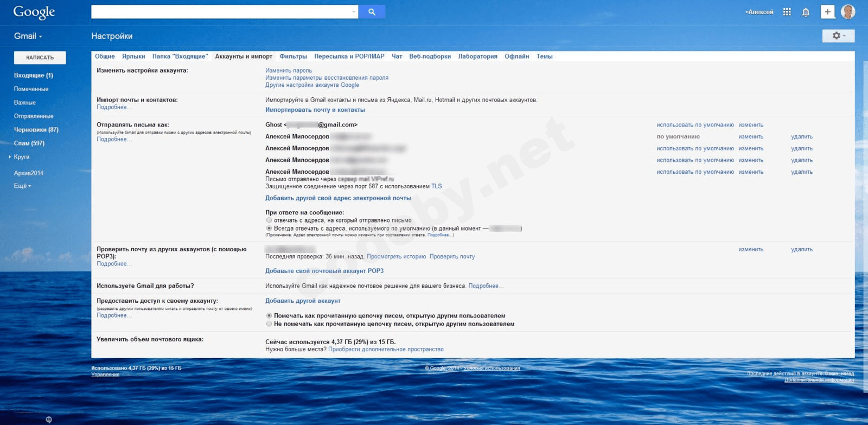Click the blue search magnifier button
The width and height of the screenshot is (868, 425).
pyautogui.click(x=372, y=11)
